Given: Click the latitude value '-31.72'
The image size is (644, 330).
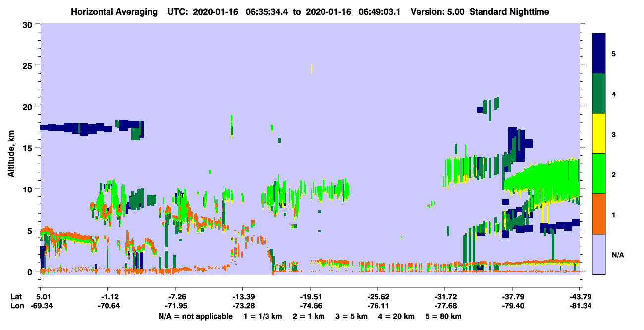Looking at the screenshot, I should tap(445, 297).
